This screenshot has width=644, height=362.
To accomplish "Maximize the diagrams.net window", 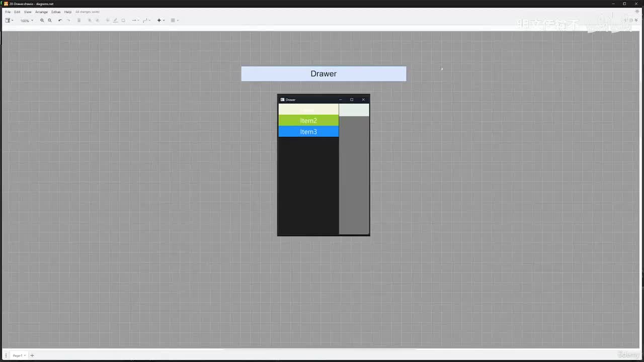I will pos(624,4).
